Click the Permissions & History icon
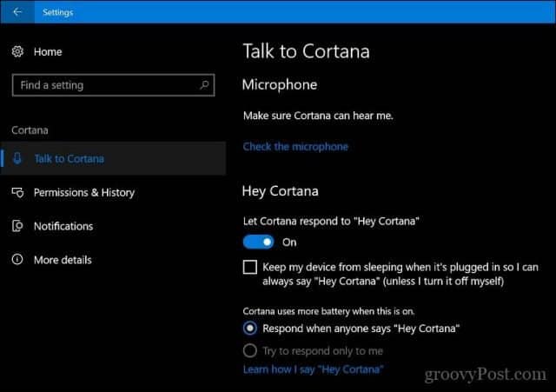This screenshot has width=556, height=392. 17,193
